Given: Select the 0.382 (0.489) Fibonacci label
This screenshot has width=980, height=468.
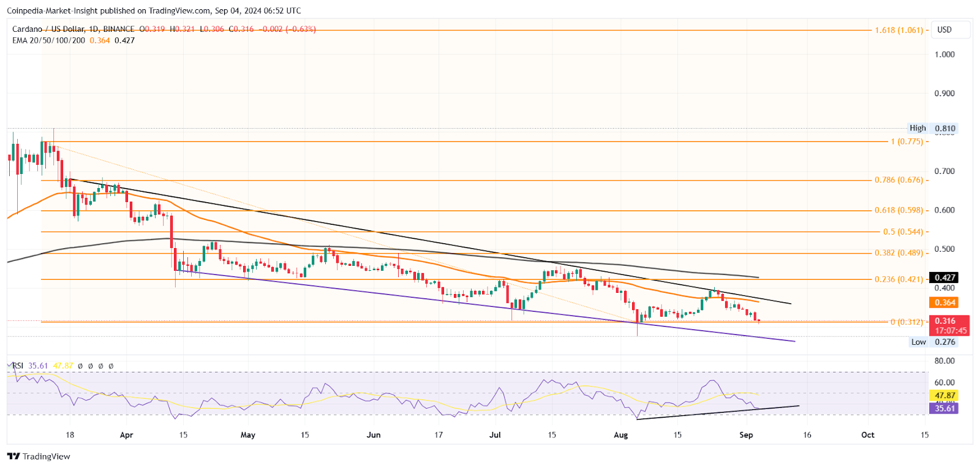Looking at the screenshot, I should 899,253.
